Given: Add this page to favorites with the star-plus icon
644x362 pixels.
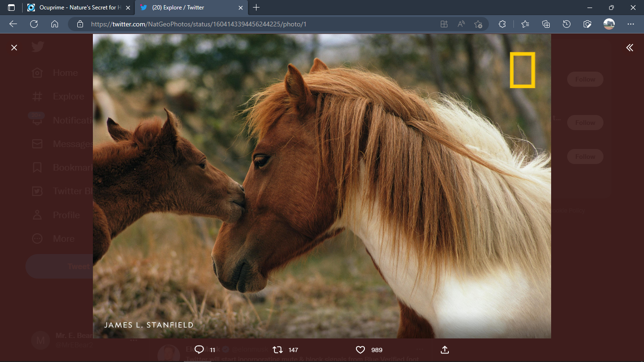Looking at the screenshot, I should pyautogui.click(x=478, y=24).
